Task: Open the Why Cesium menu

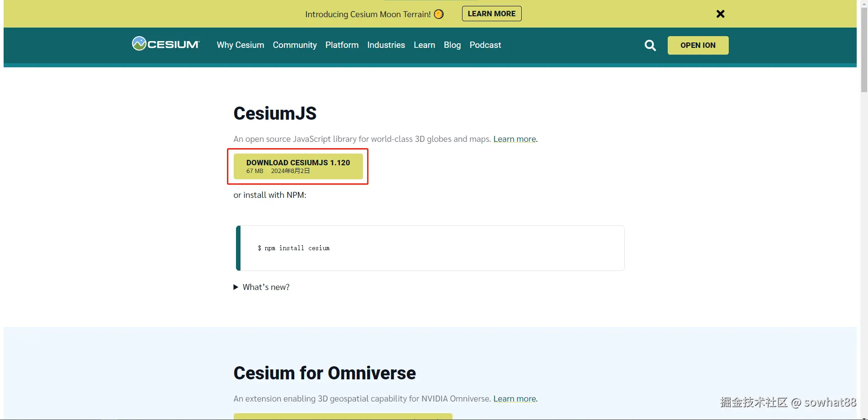Action: (x=241, y=45)
